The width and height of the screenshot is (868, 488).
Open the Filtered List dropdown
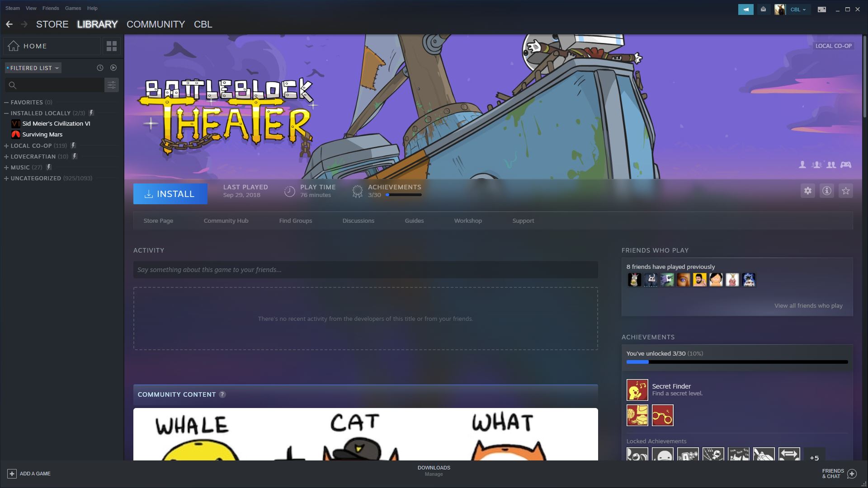pyautogui.click(x=33, y=68)
